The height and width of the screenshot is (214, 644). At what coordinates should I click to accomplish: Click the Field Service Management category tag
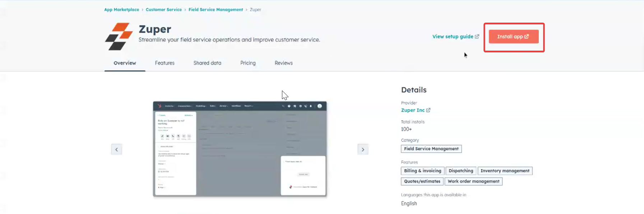coord(431,149)
